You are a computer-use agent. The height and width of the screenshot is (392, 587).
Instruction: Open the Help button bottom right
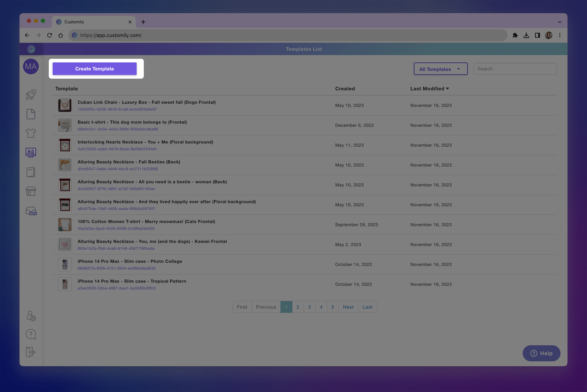click(541, 353)
